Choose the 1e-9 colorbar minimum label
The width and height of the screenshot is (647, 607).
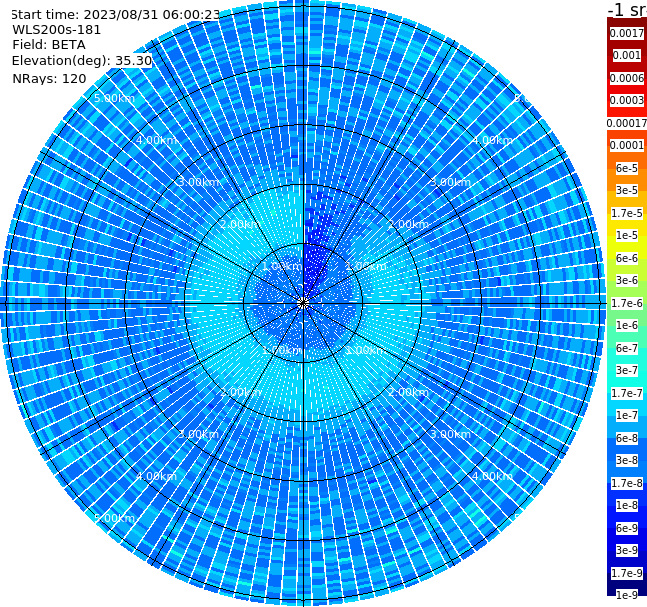point(627,595)
